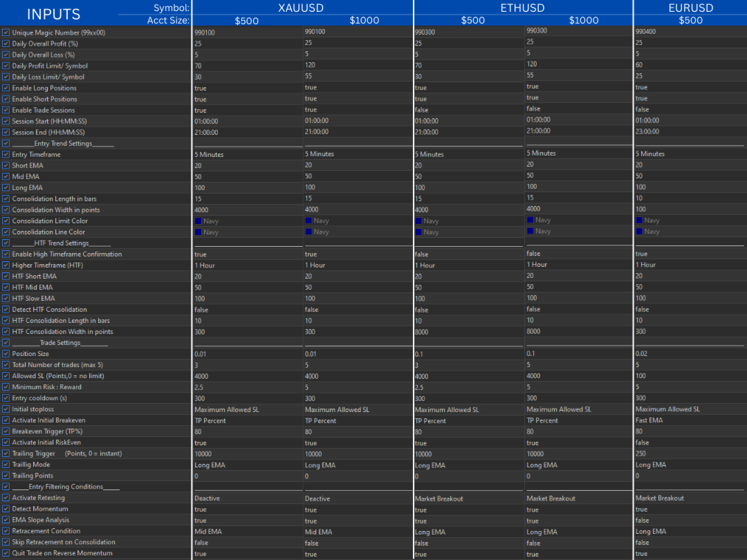Select the ETHUSD symbol header

coord(522,8)
